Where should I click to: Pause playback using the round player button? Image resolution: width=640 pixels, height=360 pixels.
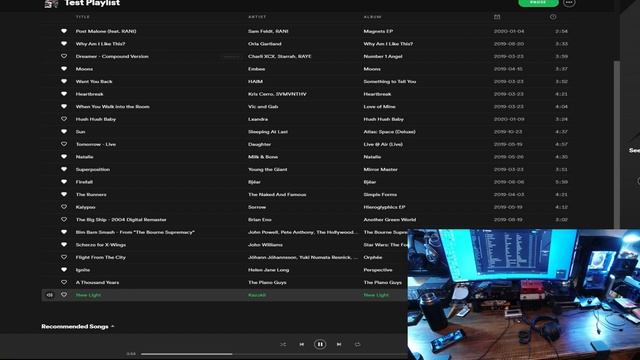[320, 344]
